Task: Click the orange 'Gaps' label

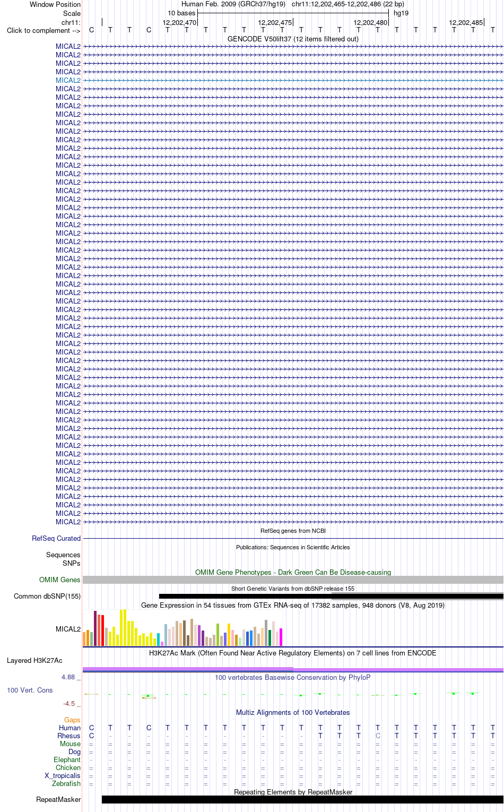Action: pyautogui.click(x=72, y=720)
